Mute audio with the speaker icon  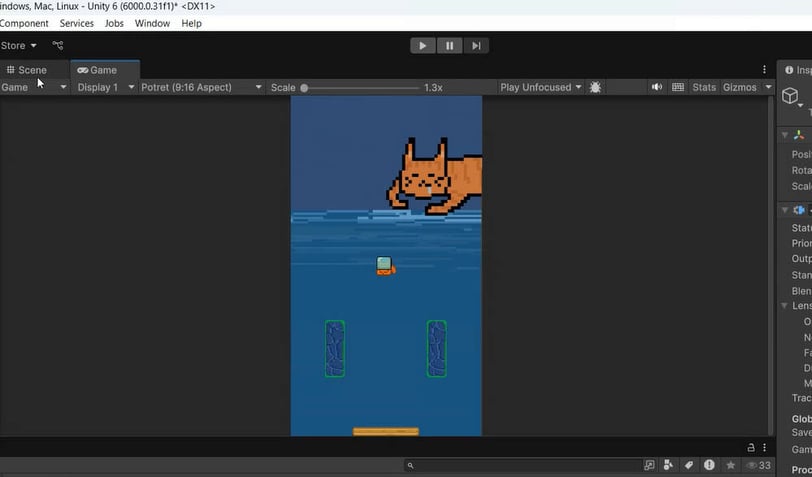pos(657,87)
